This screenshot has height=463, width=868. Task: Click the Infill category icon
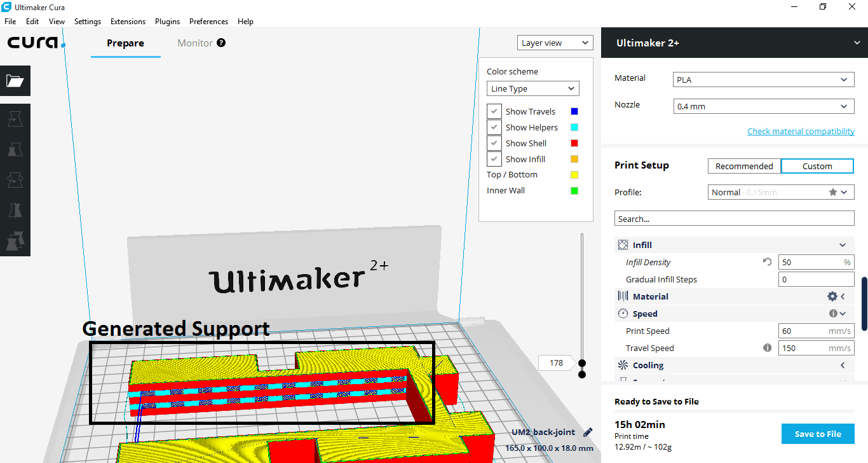point(623,245)
